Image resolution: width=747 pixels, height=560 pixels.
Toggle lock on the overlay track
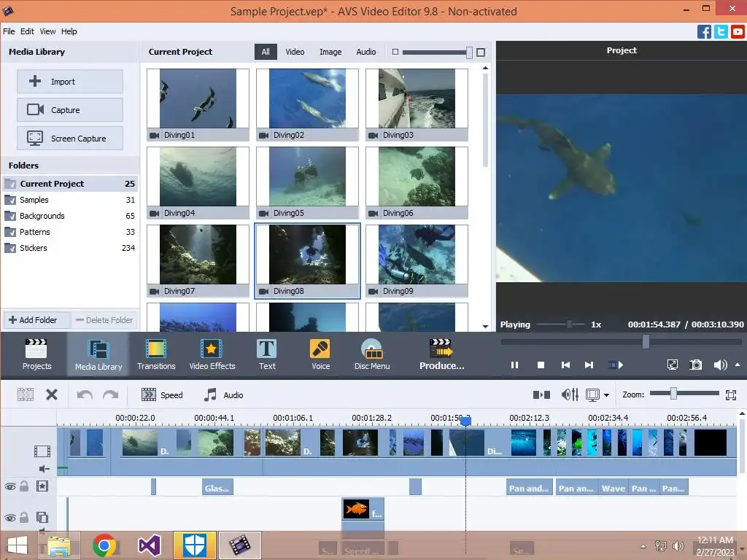point(24,517)
